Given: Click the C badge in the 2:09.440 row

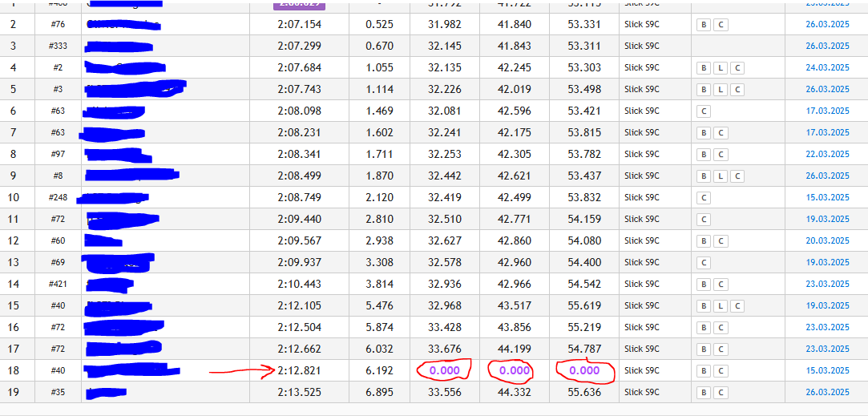Looking at the screenshot, I should (704, 220).
